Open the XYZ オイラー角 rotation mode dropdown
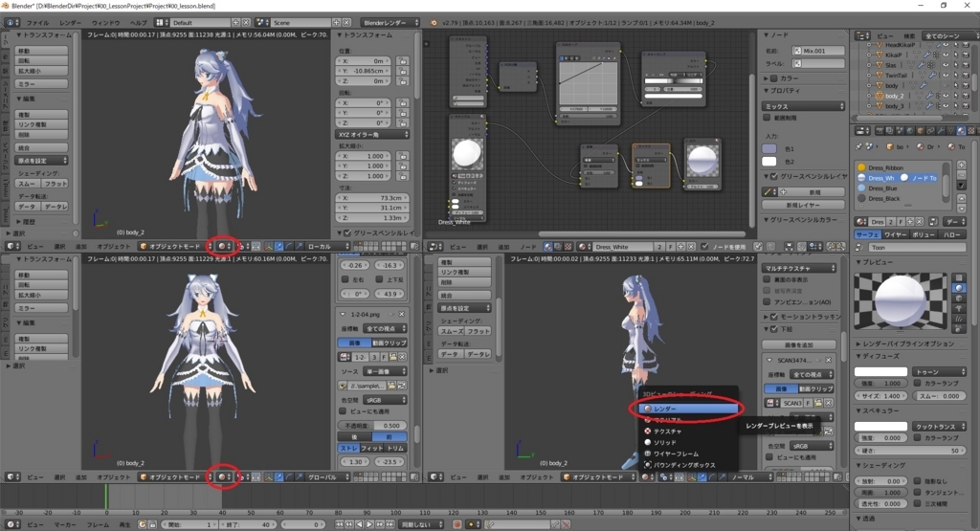This screenshot has height=531, width=980. pos(372,134)
